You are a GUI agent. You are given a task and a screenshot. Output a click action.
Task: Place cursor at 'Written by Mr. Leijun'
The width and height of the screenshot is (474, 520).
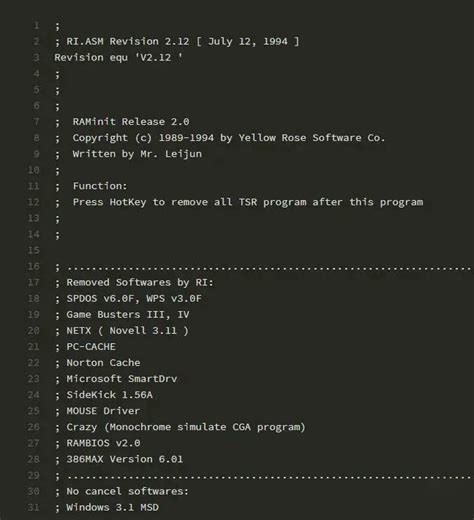pos(137,154)
